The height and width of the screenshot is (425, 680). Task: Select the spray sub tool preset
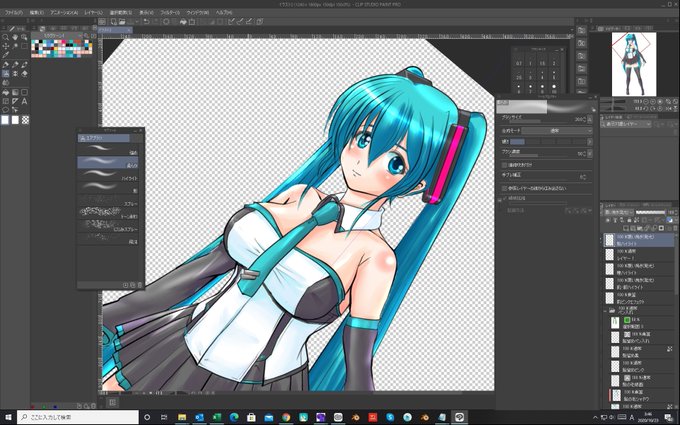108,200
